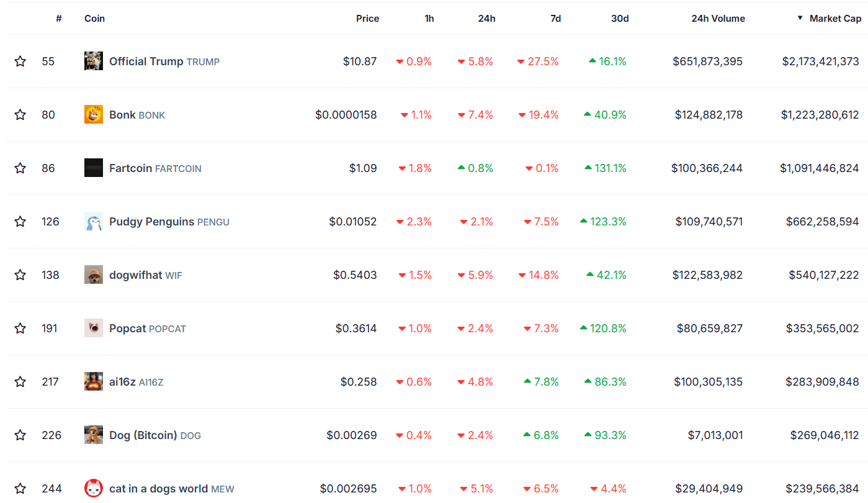Sort by the 7d change column
868x503 pixels.
coord(555,19)
